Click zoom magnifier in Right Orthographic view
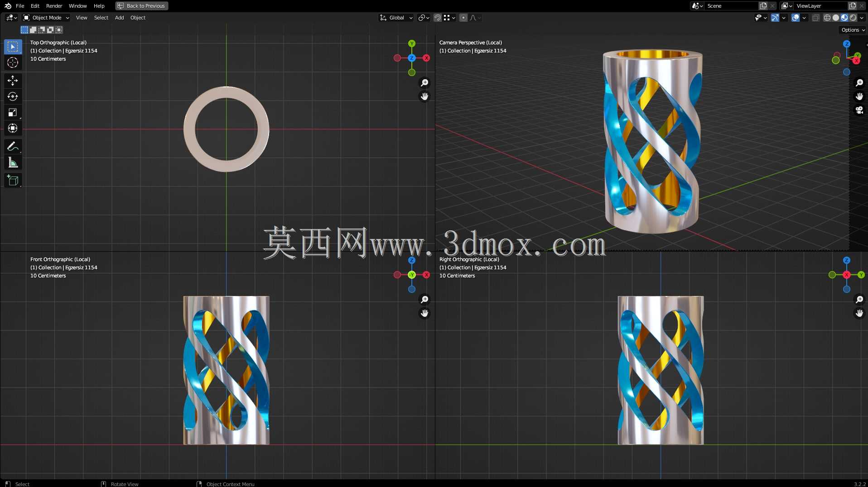 tap(859, 300)
